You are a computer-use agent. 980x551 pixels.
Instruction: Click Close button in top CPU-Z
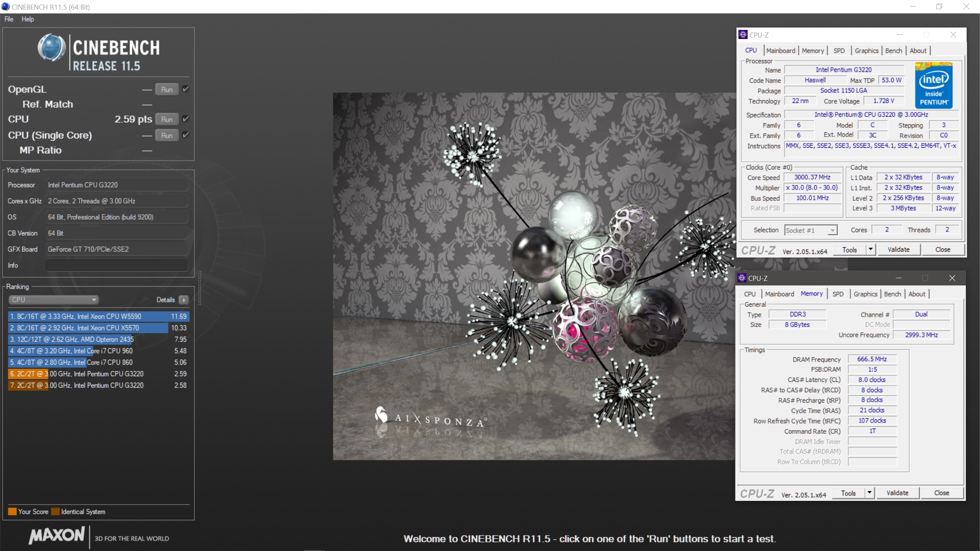[x=942, y=249]
